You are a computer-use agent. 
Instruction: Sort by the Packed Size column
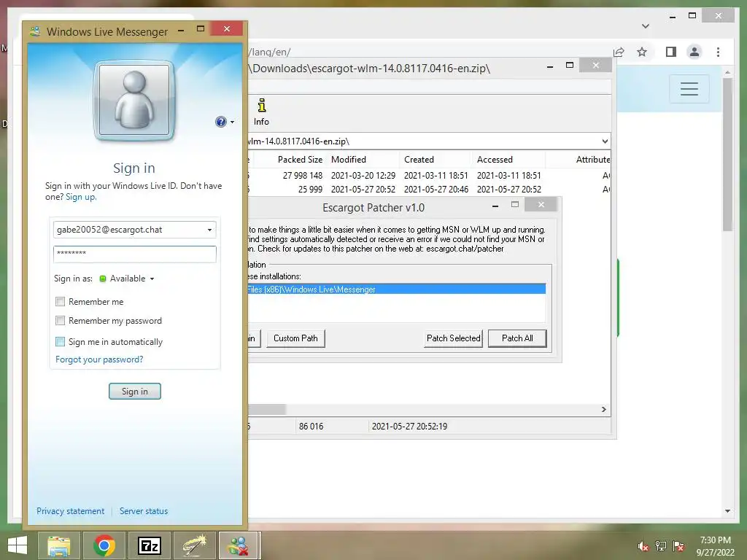300,160
